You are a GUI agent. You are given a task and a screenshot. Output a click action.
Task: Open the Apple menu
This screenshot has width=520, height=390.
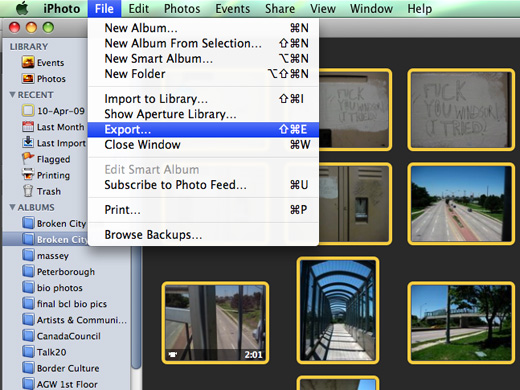(22, 8)
